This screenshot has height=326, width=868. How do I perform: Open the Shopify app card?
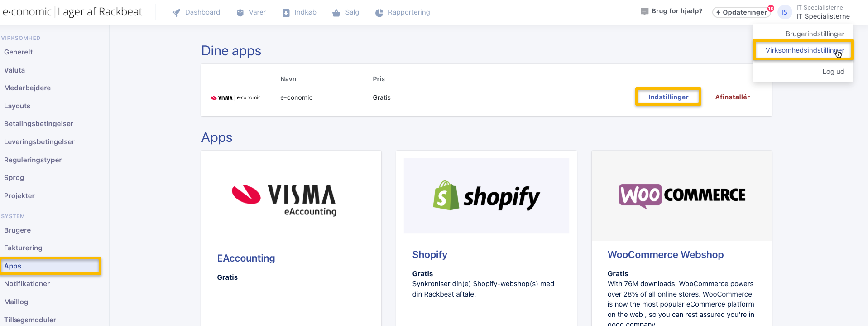[x=486, y=196]
